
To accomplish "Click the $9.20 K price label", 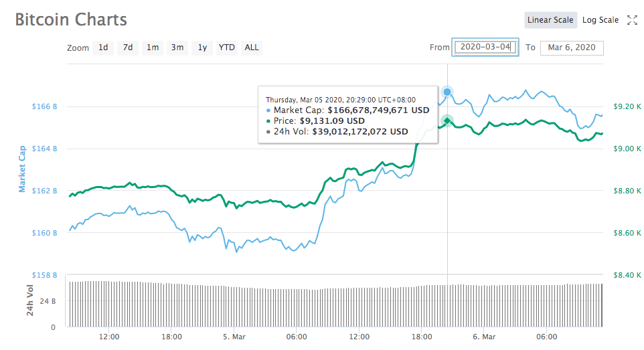I will click(x=627, y=106).
